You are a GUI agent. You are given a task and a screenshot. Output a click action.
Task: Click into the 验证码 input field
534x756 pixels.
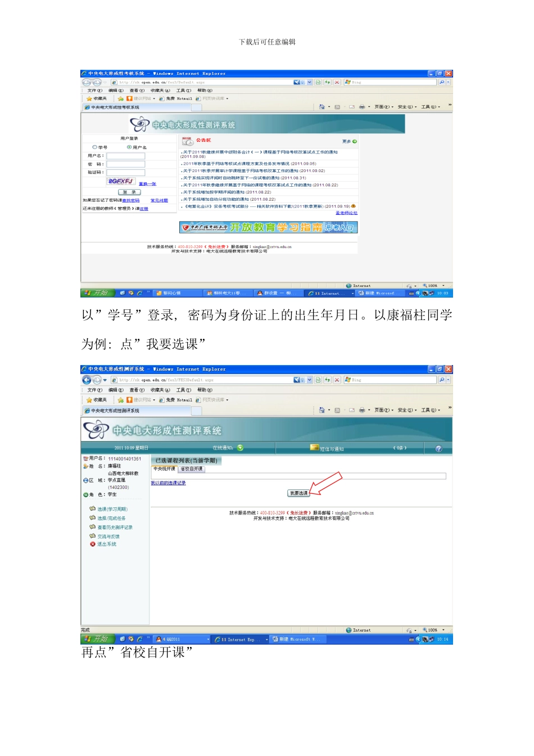[x=126, y=173]
